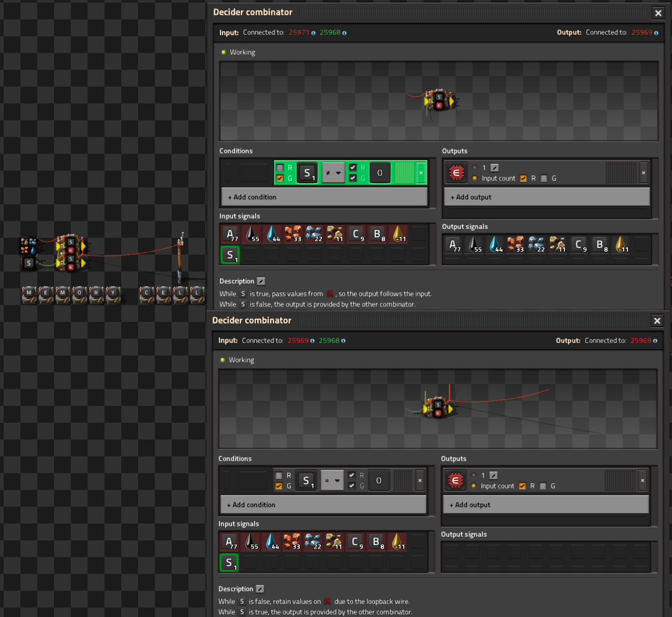Select the S signal slot in top window condition
Image resolution: width=672 pixels, height=617 pixels.
click(x=307, y=173)
